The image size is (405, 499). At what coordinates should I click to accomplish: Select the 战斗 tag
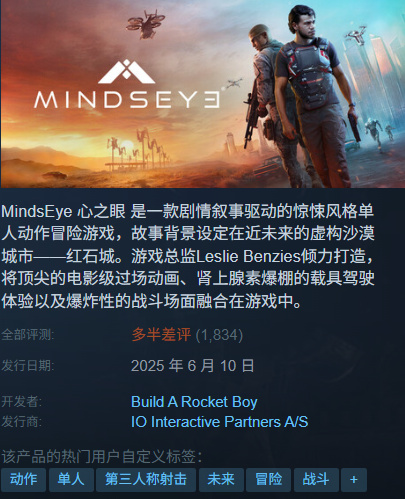pos(316,480)
